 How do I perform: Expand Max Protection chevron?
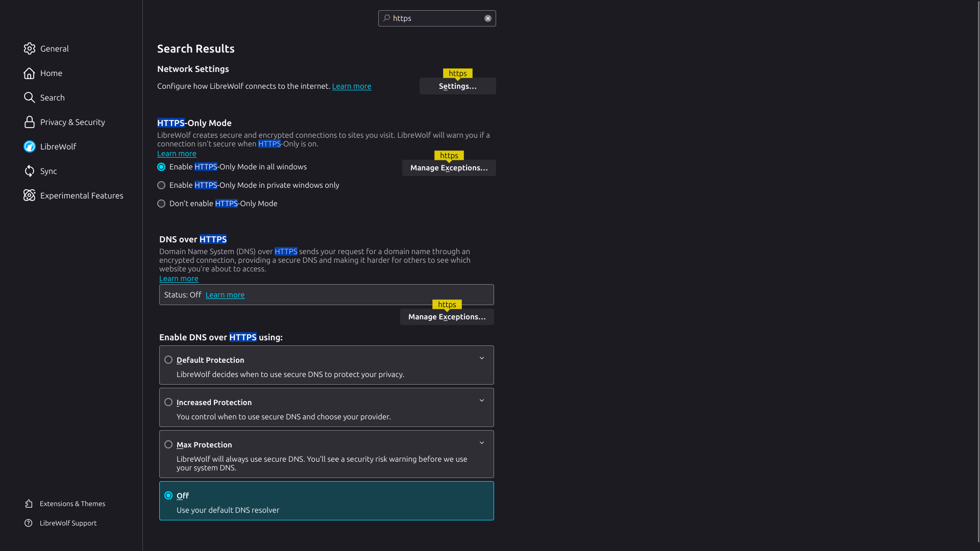482,443
